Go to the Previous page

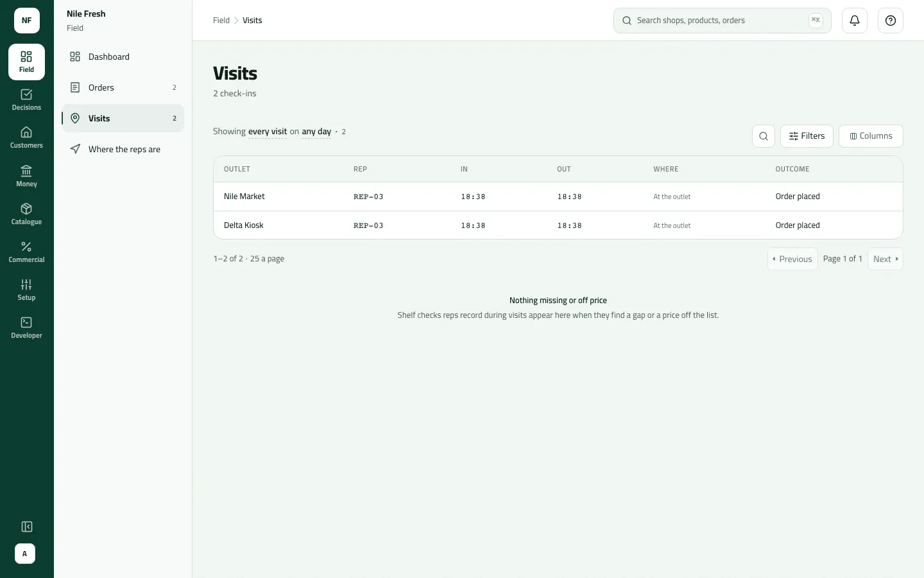792,259
